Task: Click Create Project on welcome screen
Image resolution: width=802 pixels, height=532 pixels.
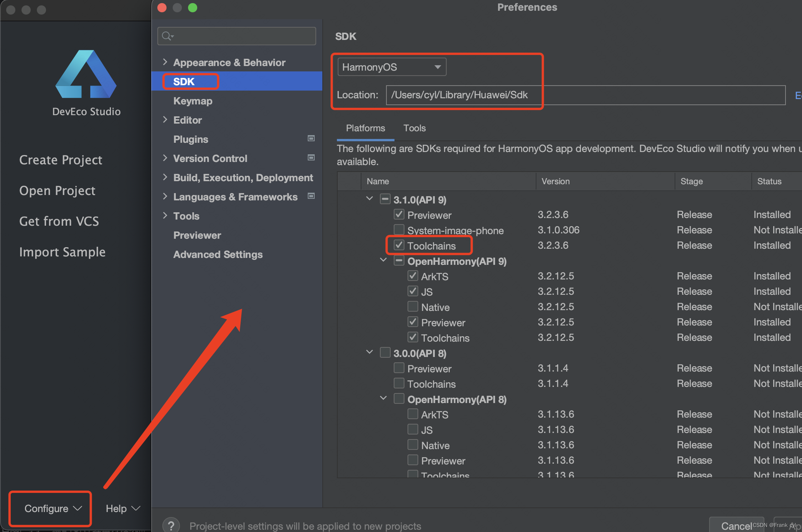Action: [61, 160]
